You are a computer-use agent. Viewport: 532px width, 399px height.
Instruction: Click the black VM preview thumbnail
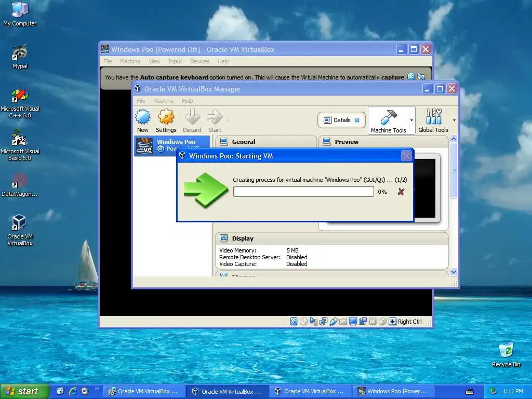(x=425, y=188)
